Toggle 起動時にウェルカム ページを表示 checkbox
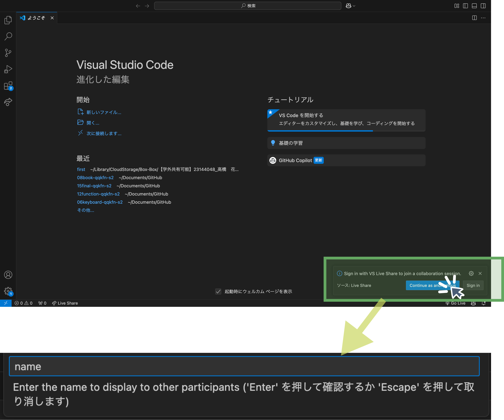 pyautogui.click(x=218, y=291)
